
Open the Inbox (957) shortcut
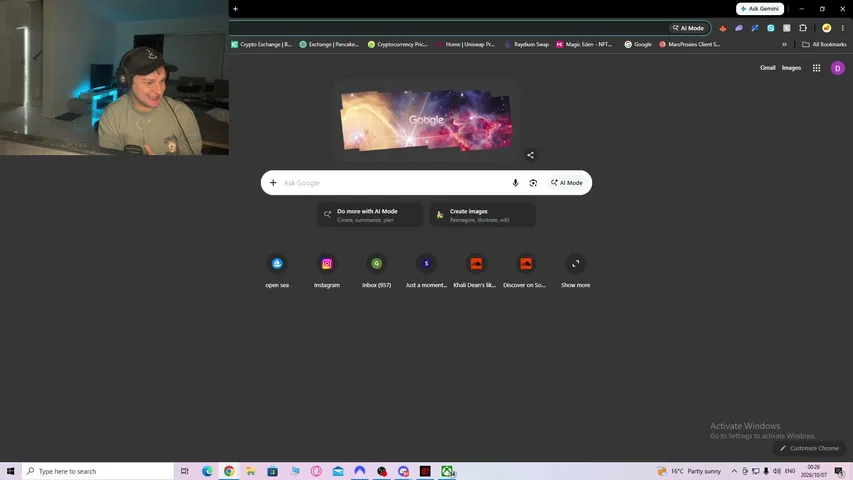(376, 271)
